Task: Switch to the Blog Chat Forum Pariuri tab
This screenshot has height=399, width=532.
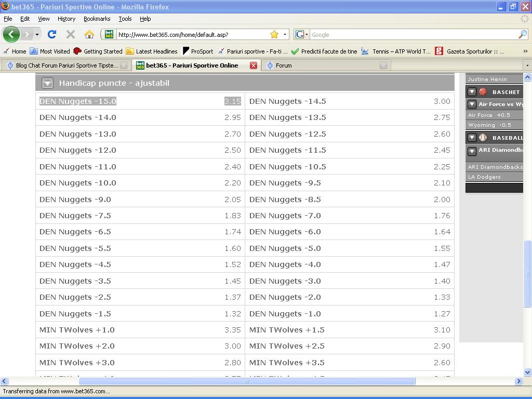Action: [x=66, y=65]
